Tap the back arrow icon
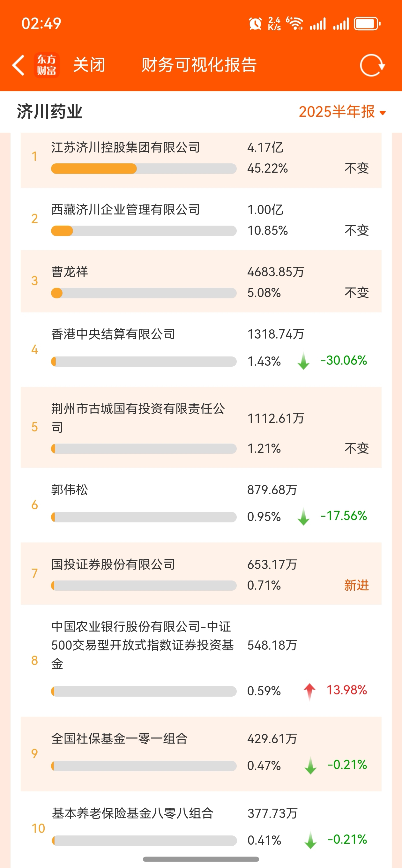The width and height of the screenshot is (402, 868). 19,65
